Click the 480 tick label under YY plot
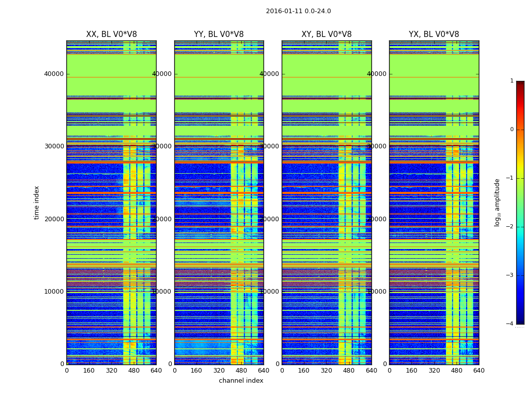532x405 pixels. coord(241,371)
